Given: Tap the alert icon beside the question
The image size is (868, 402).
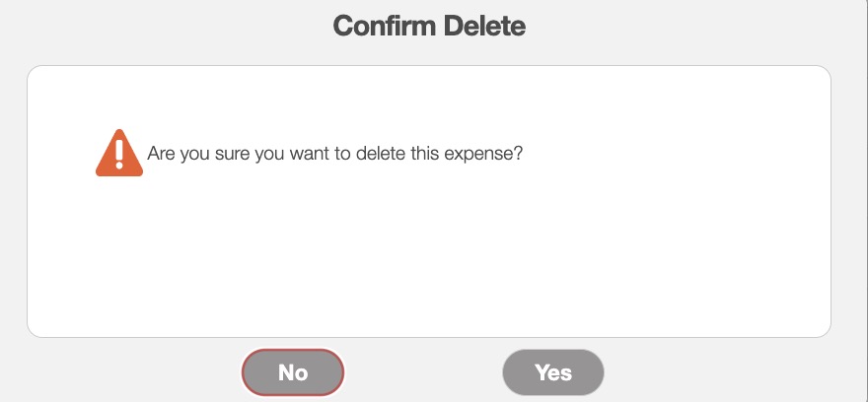Looking at the screenshot, I should coord(118,155).
